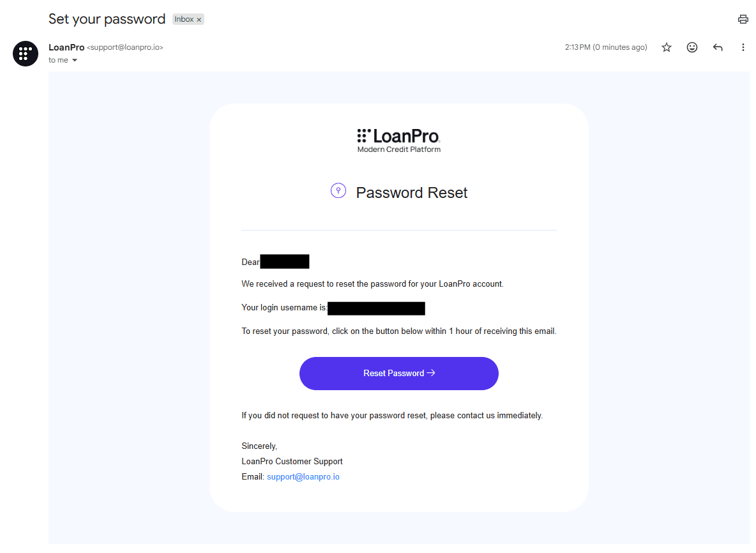This screenshot has width=756, height=553.
Task: Click the Password Reset heading text
Action: point(412,193)
